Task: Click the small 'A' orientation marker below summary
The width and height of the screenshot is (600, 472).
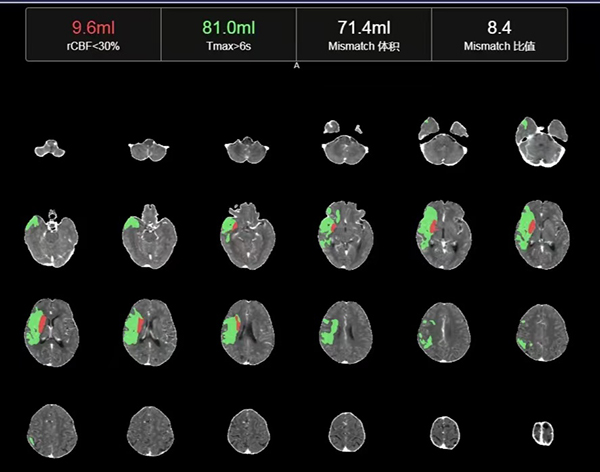Action: tap(297, 66)
